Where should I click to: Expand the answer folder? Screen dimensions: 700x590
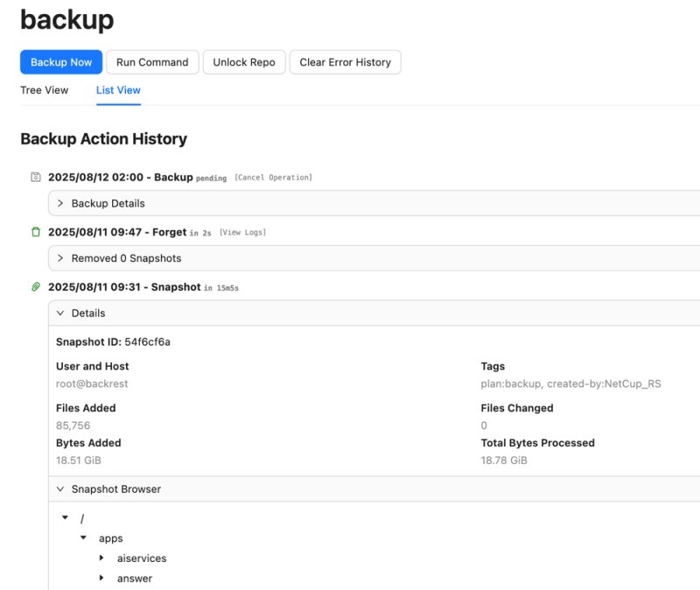coord(101,578)
